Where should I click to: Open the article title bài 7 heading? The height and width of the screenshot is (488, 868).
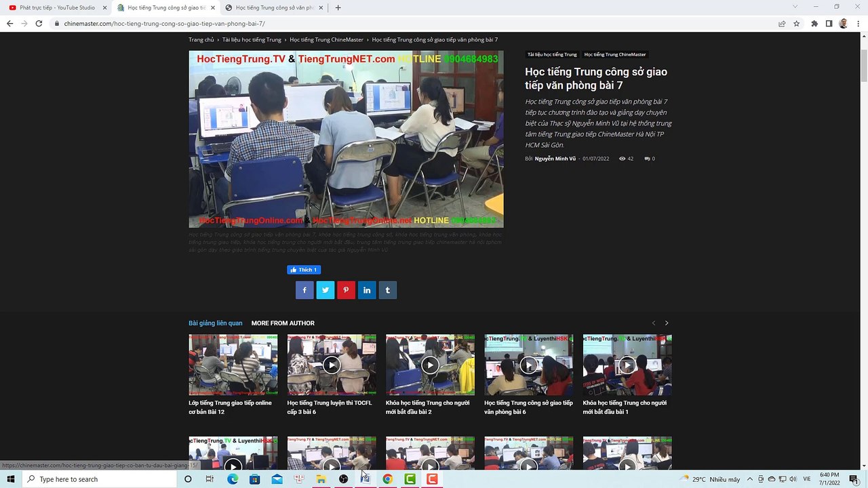(x=595, y=79)
